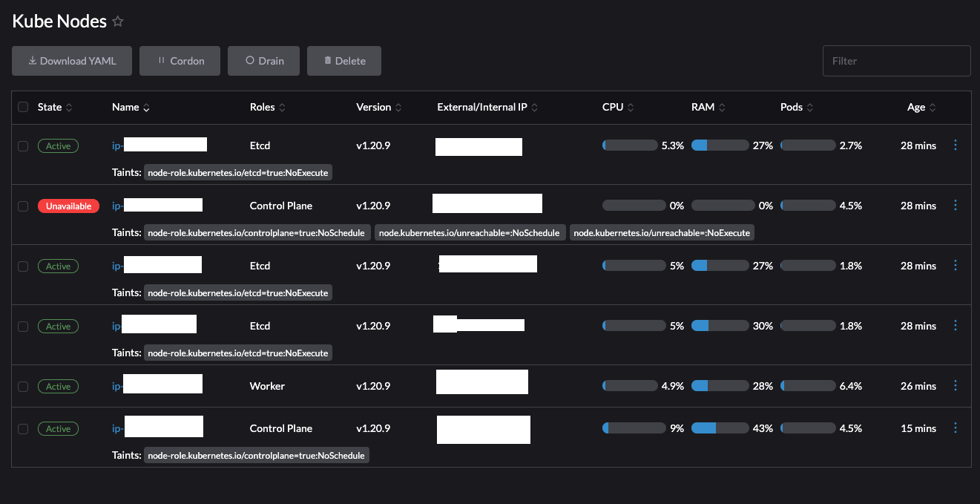Open the actions menu on the 30% RAM Etcd node
The image size is (980, 504).
point(956,325)
